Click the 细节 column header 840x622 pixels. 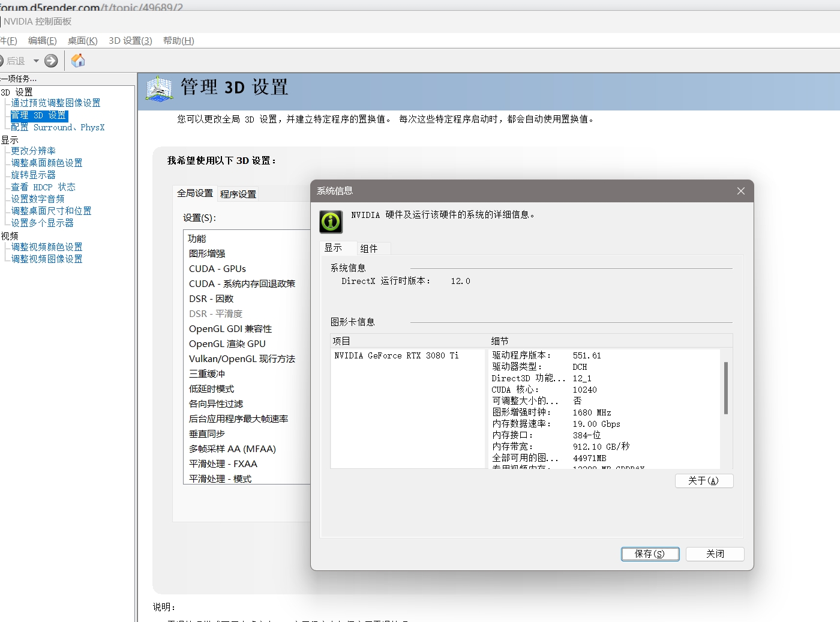click(x=610, y=341)
